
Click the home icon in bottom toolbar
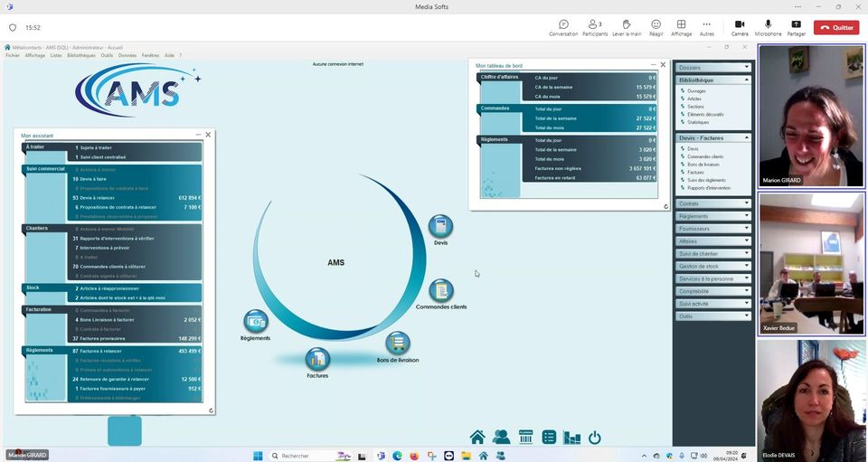pyautogui.click(x=477, y=438)
